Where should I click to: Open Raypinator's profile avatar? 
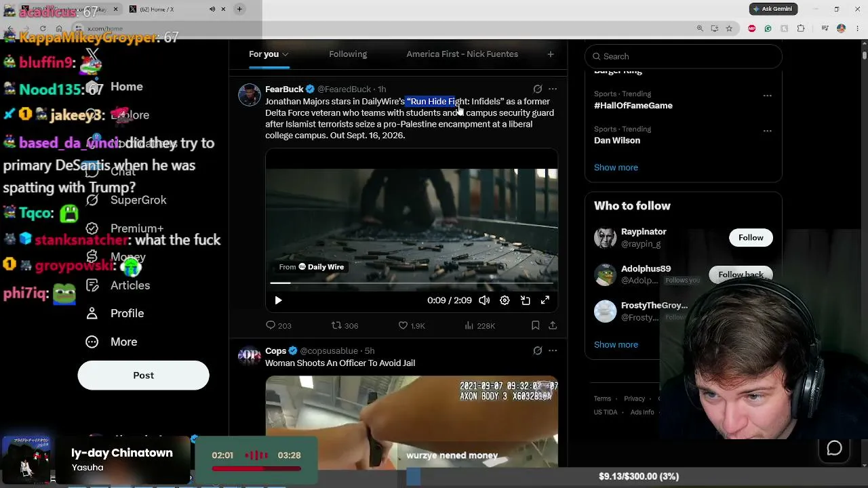tap(605, 237)
